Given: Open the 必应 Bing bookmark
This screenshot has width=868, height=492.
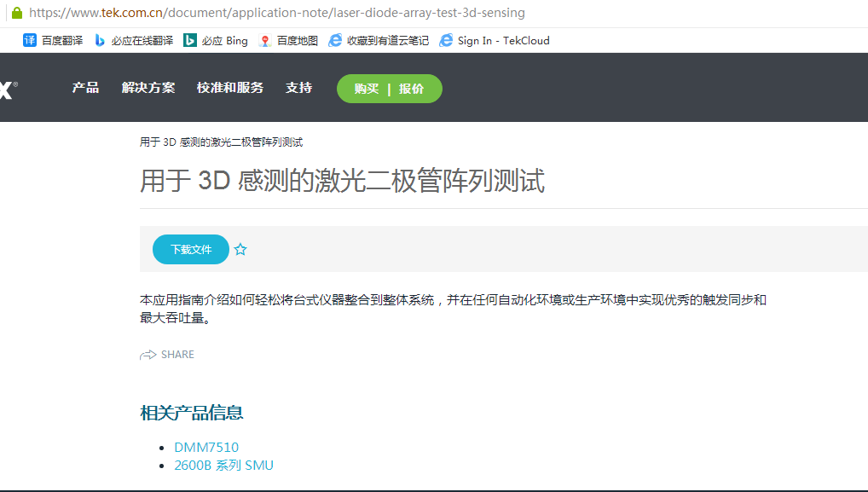Looking at the screenshot, I should [216, 40].
